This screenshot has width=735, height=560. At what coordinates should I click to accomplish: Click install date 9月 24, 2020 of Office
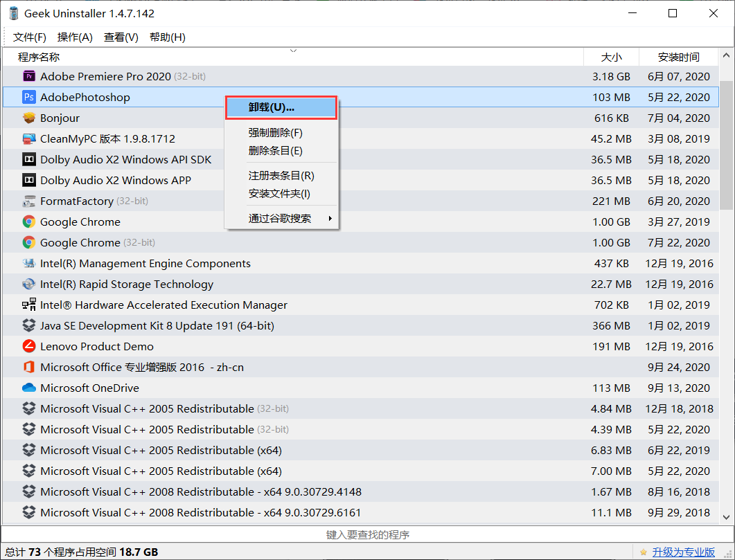(679, 367)
